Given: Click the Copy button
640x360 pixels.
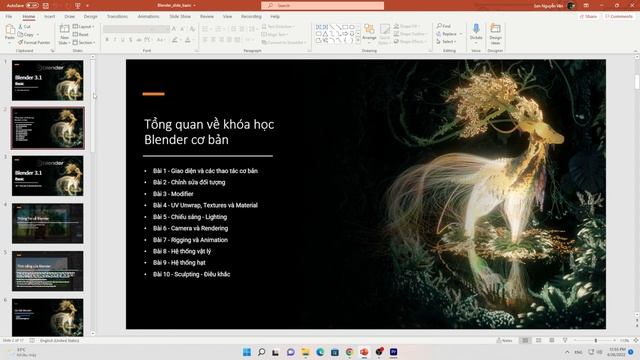Looking at the screenshot, I should tap(26, 35).
